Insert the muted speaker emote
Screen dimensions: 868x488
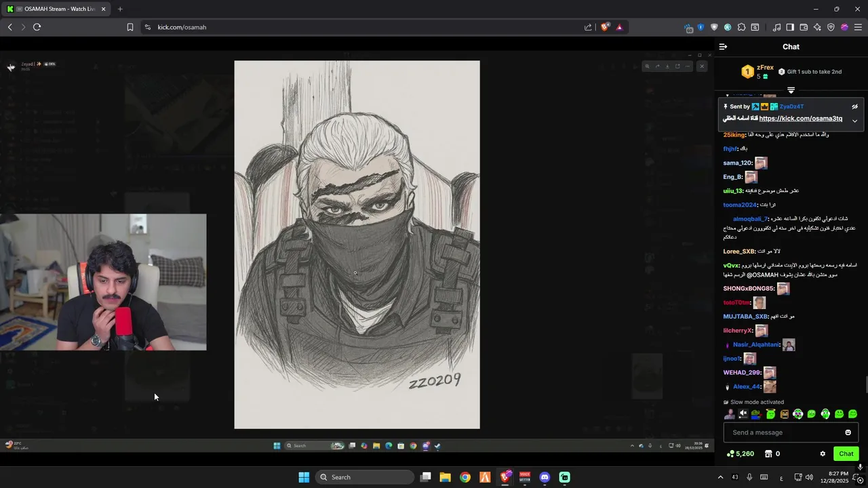743,414
